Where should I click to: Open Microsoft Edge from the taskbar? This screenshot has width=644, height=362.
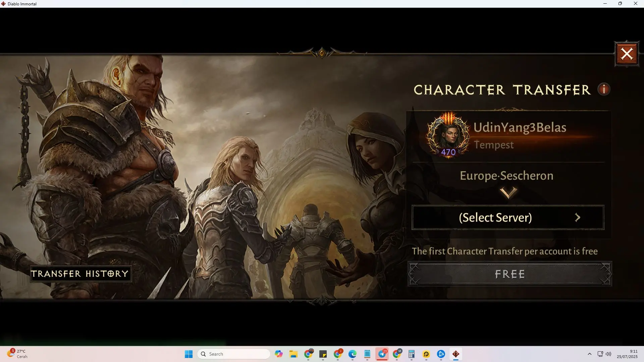[x=353, y=354]
